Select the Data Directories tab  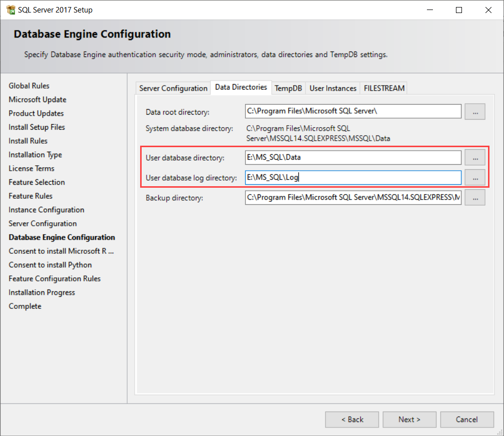(241, 87)
